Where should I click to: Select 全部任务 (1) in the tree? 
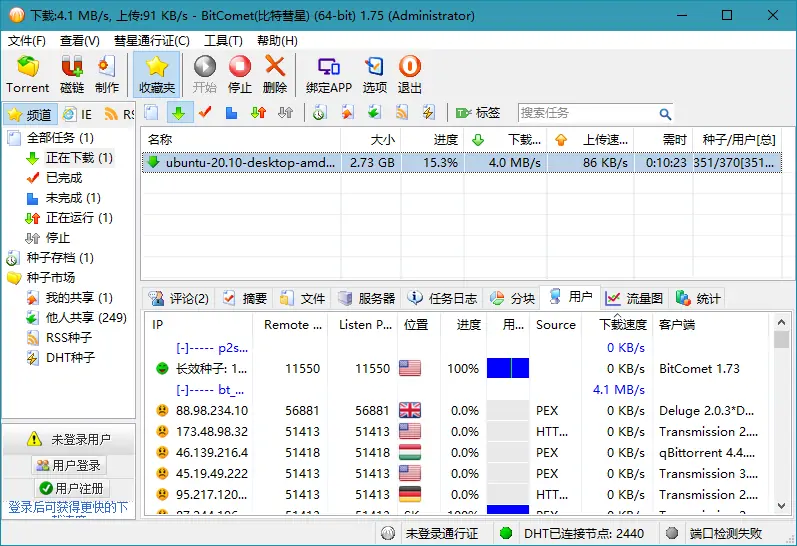click(60, 138)
